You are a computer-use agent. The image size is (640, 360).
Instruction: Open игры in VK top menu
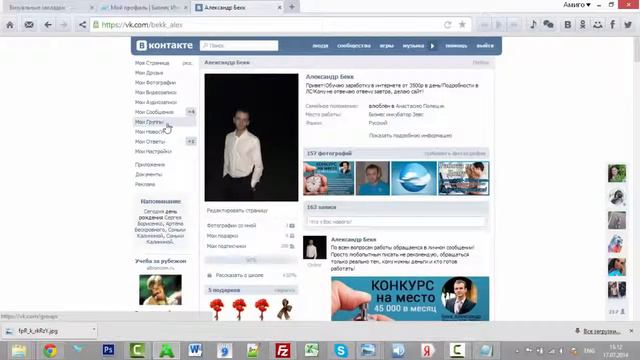tap(387, 46)
